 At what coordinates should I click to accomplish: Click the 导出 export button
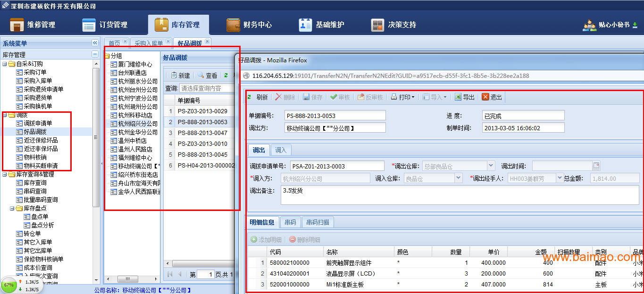pos(464,97)
